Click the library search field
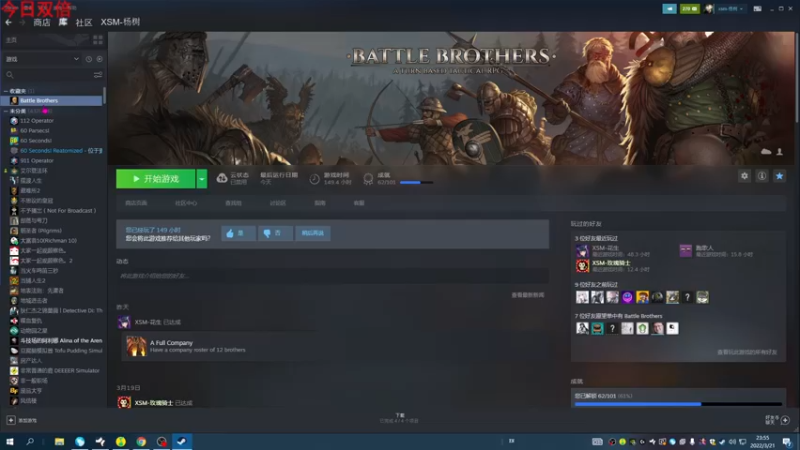 [47, 75]
